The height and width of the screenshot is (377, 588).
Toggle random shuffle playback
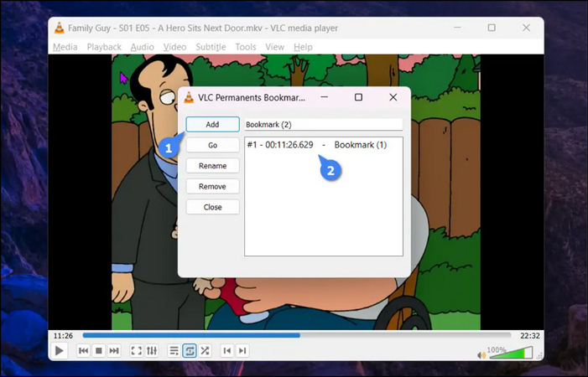(205, 351)
